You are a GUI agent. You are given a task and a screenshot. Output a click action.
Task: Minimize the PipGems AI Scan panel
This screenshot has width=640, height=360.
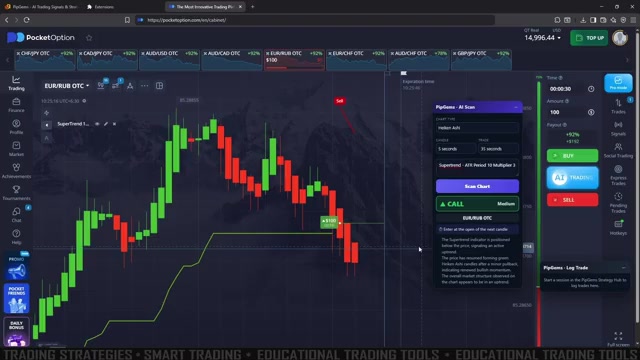click(x=516, y=107)
